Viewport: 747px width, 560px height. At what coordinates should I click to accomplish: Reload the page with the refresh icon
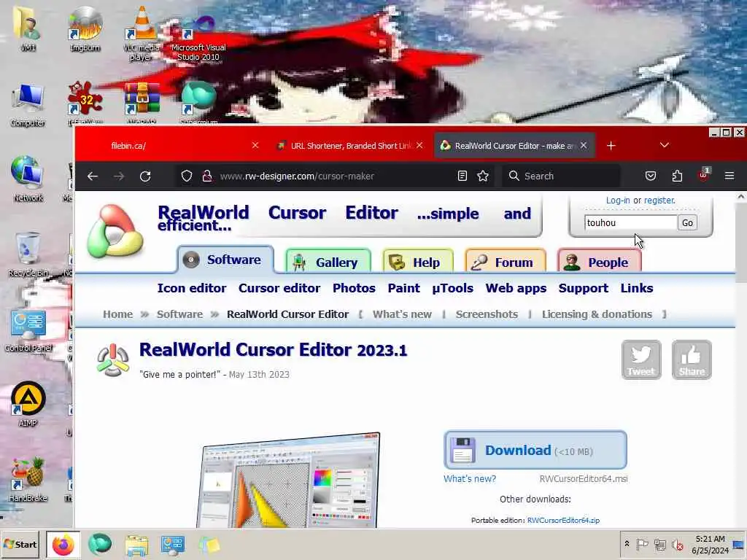click(145, 176)
